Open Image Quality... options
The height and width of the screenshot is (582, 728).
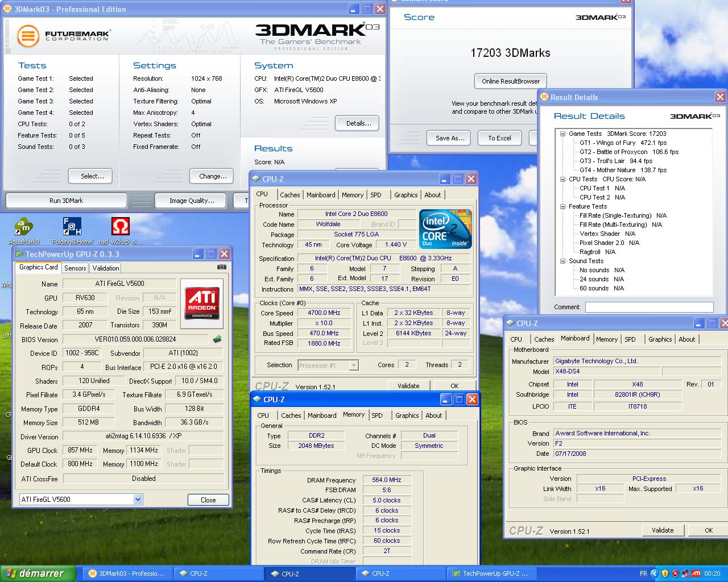tap(192, 201)
